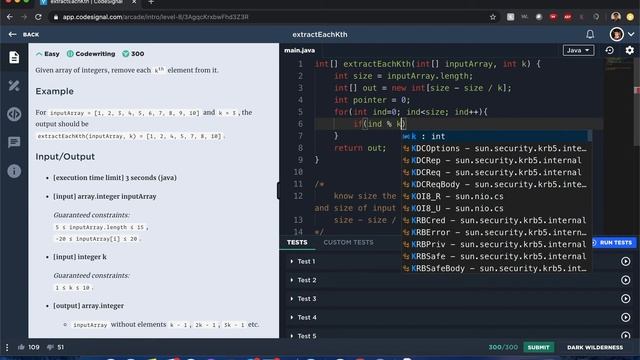The height and width of the screenshot is (360, 640).
Task: Collapse the Easy difficulty chevron
Action: [x=39, y=54]
